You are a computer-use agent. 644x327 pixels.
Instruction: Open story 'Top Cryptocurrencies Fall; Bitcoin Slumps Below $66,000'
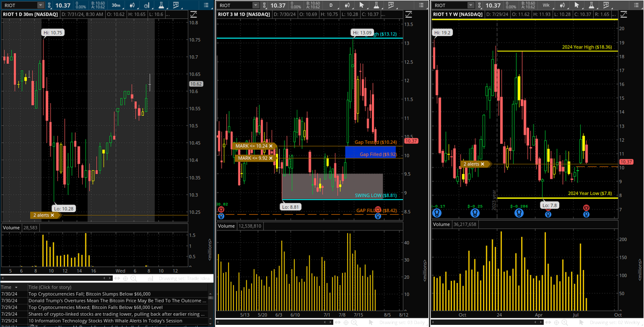pos(89,294)
